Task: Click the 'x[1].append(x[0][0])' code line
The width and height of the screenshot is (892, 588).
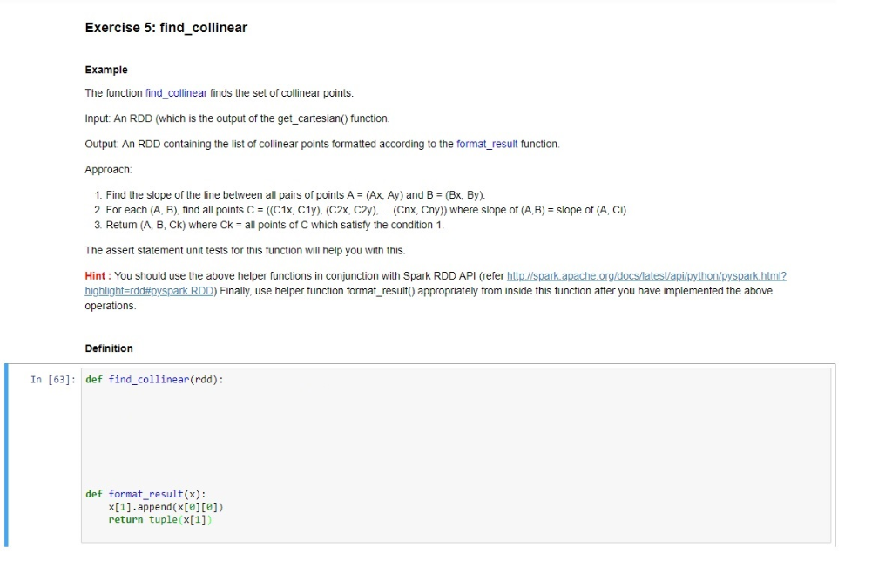Action: click(166, 507)
